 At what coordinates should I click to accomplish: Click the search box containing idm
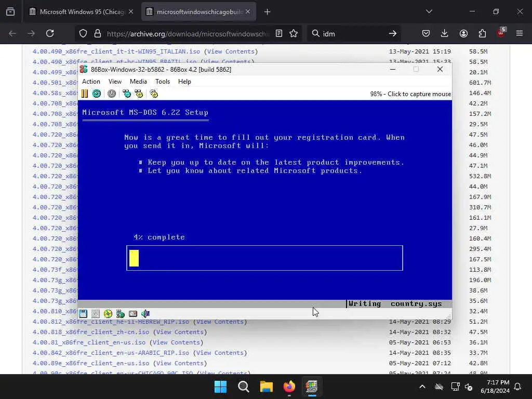pyautogui.click(x=353, y=34)
